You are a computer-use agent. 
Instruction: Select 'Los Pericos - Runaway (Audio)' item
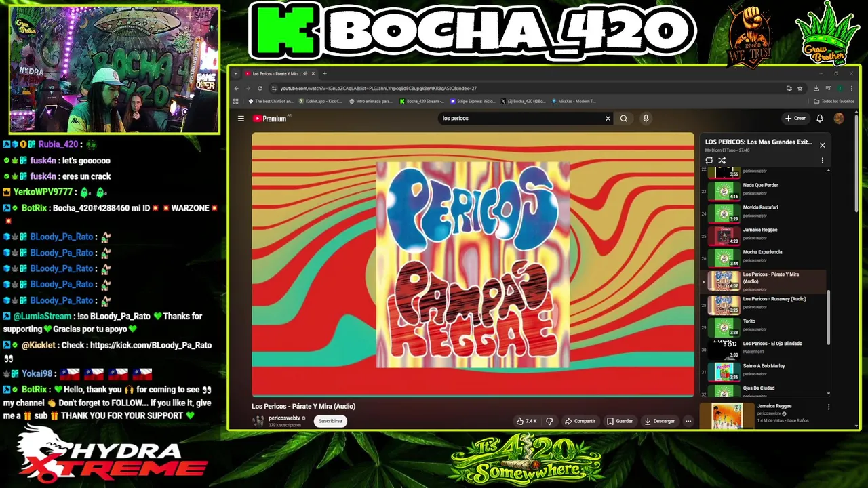764,305
